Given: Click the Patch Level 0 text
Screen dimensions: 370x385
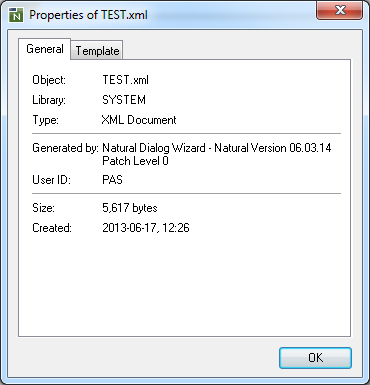Looking at the screenshot, I should 135,161.
